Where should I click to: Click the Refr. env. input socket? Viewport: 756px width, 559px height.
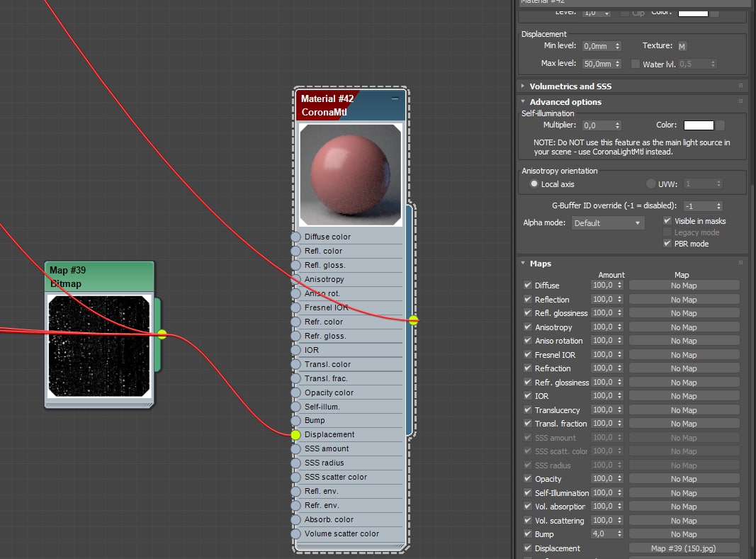(295, 505)
